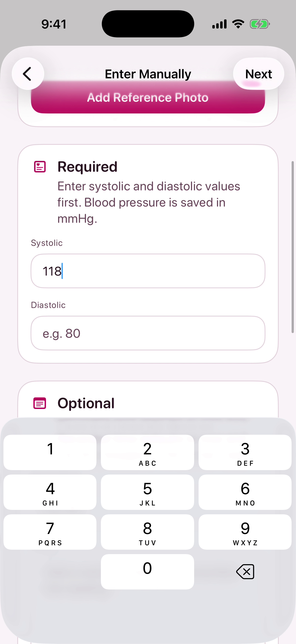Tap keypad digit 9 WXYZ
Viewport: 296px width, 644px height.
245,532
